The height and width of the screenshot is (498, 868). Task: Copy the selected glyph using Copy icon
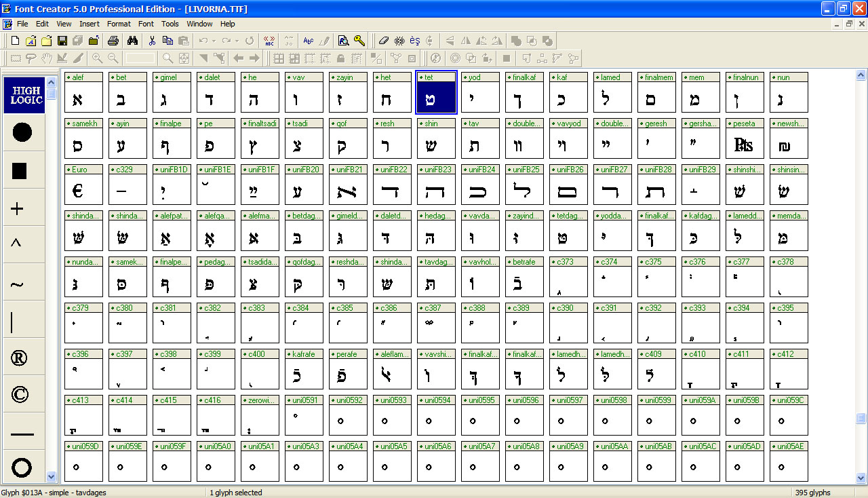tap(167, 41)
